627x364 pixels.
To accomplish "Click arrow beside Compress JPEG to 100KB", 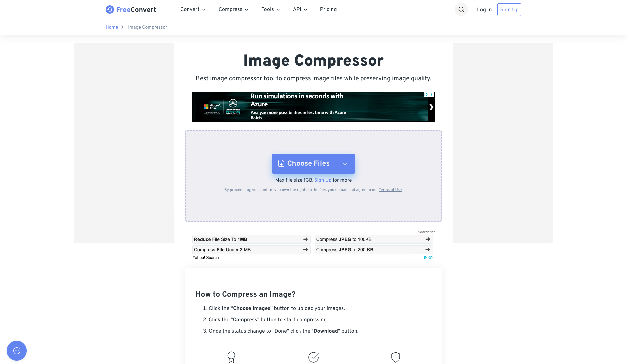I will (428, 239).
